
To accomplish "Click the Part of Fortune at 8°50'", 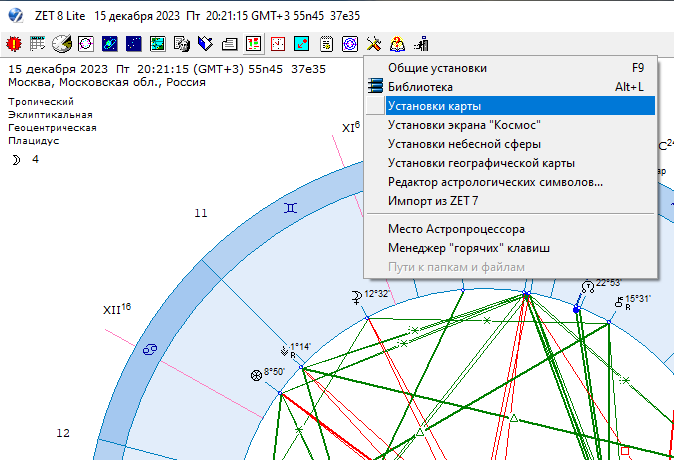I will point(256,376).
